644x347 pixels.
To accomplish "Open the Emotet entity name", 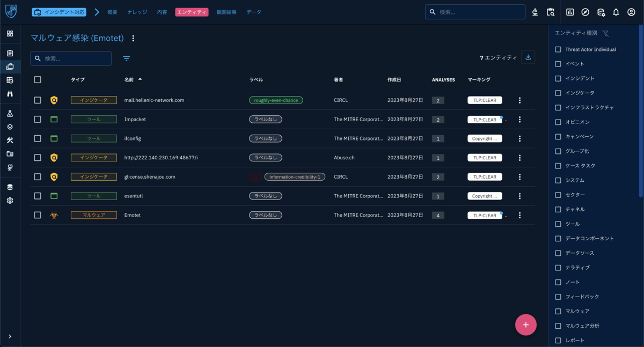I will point(133,215).
